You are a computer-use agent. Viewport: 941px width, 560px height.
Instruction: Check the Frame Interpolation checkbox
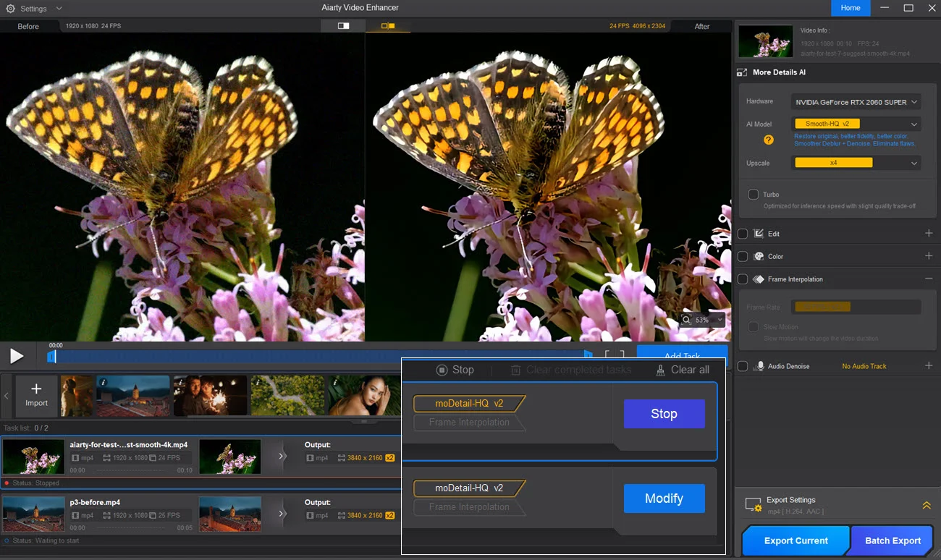[742, 279]
